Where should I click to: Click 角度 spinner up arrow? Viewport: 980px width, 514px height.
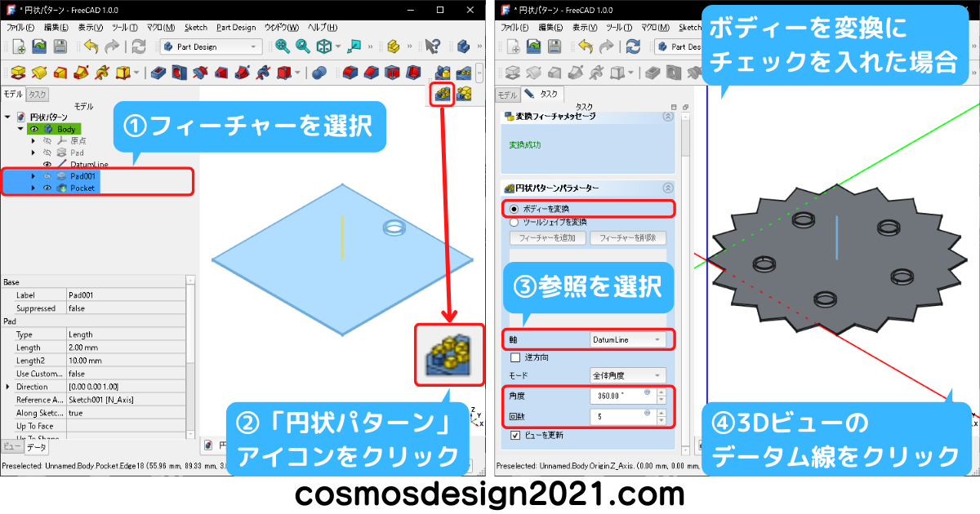661,392
